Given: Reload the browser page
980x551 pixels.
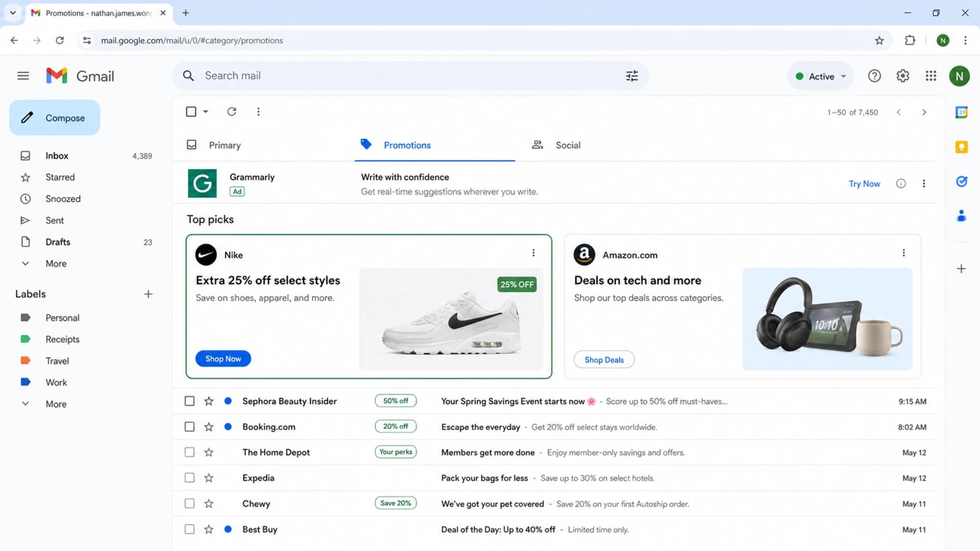Looking at the screenshot, I should click(60, 40).
